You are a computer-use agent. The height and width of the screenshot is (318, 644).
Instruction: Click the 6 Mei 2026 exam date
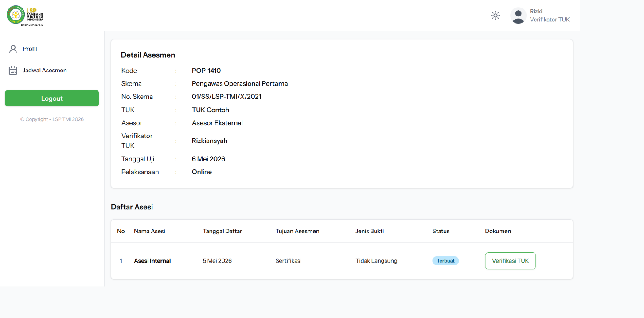coord(208,159)
